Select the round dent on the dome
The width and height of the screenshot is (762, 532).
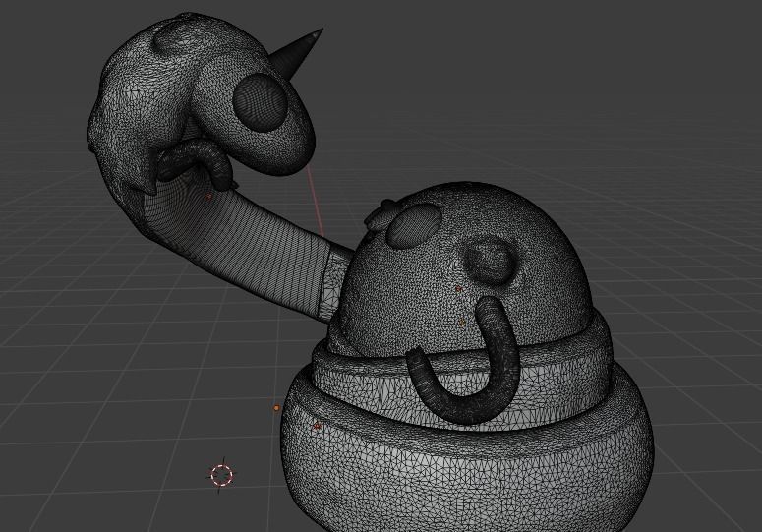(490, 262)
